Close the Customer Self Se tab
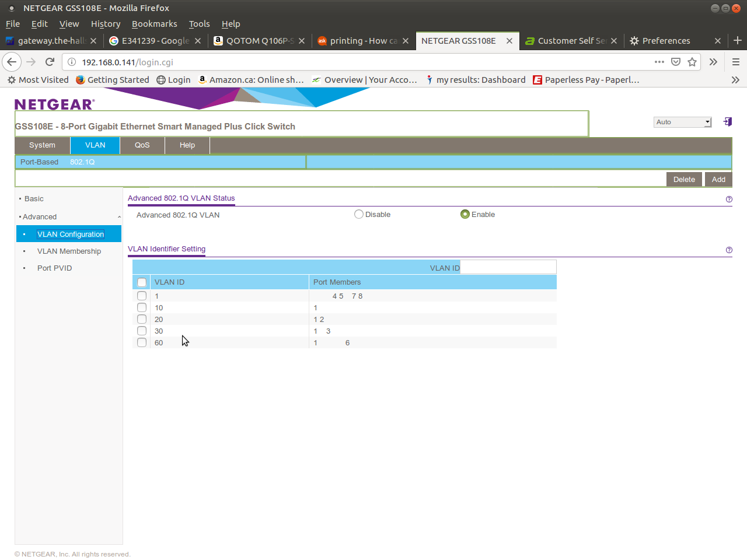Screen dimensions: 747x560 point(614,41)
